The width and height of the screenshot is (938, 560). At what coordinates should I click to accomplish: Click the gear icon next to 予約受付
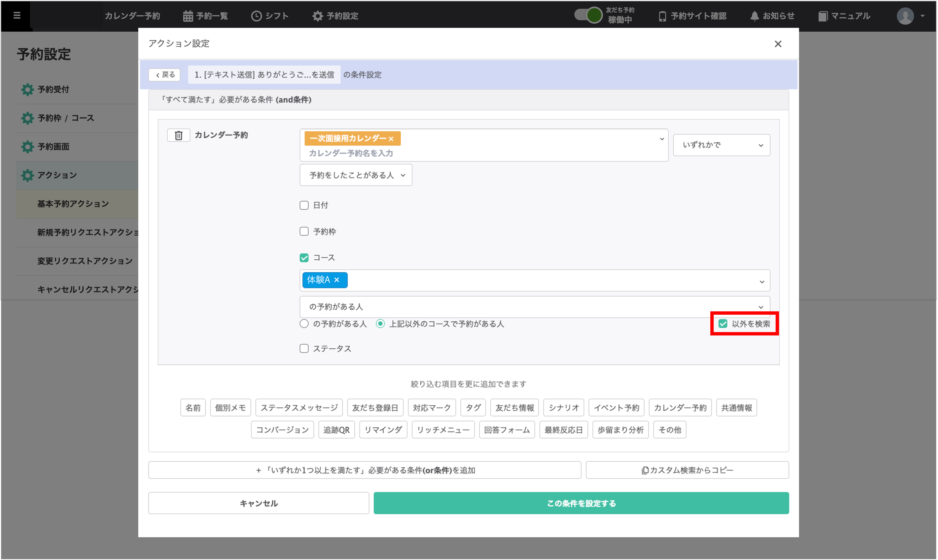click(x=27, y=89)
